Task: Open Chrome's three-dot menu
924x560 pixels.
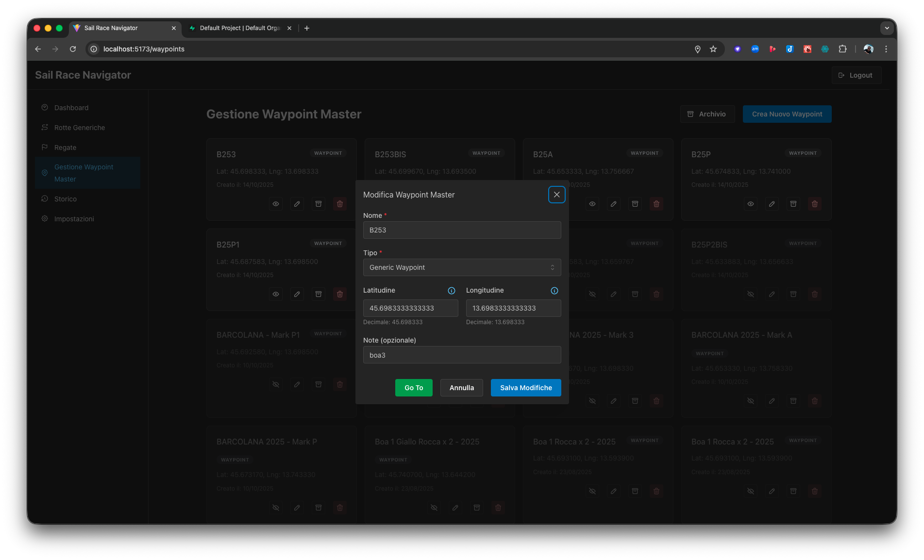Action: point(886,49)
